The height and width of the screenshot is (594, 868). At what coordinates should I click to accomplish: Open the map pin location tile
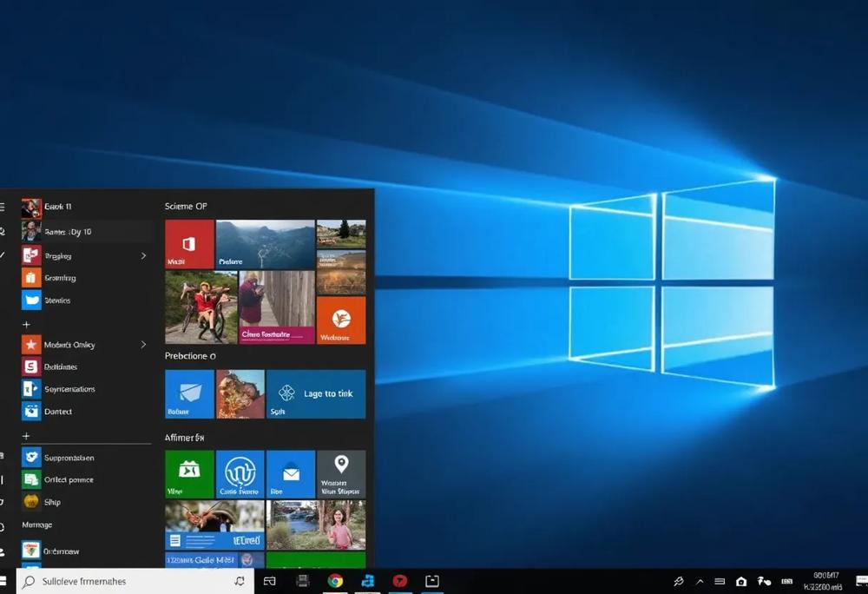click(341, 474)
